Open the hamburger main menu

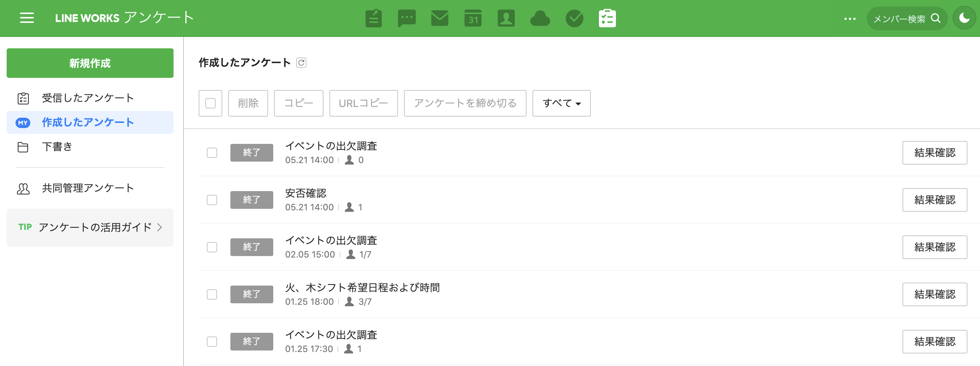click(x=27, y=18)
